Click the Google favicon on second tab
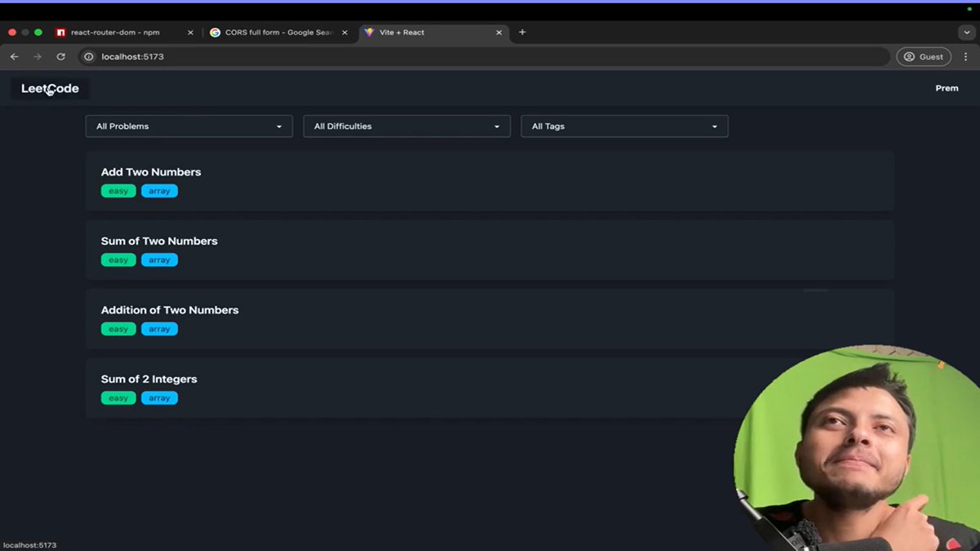Image resolution: width=980 pixels, height=551 pixels. click(216, 33)
